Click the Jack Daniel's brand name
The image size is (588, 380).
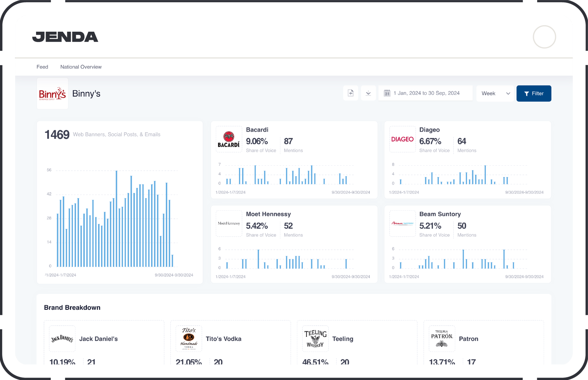pyautogui.click(x=98, y=339)
